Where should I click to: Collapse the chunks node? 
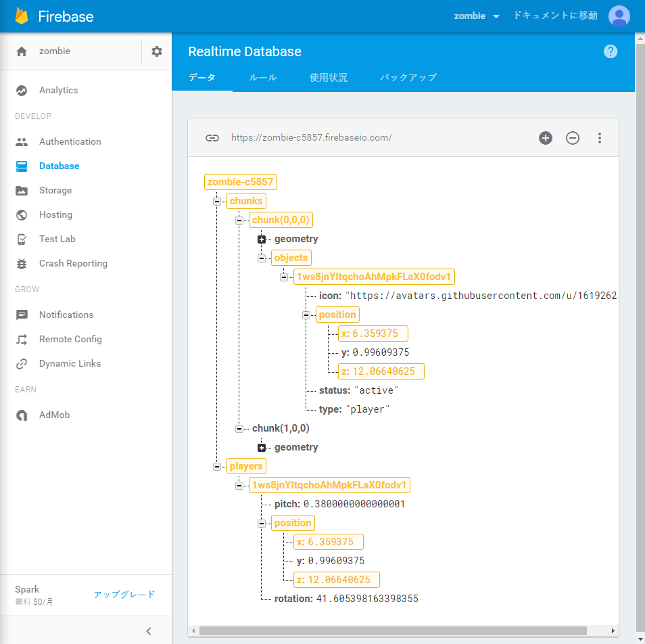click(x=217, y=201)
